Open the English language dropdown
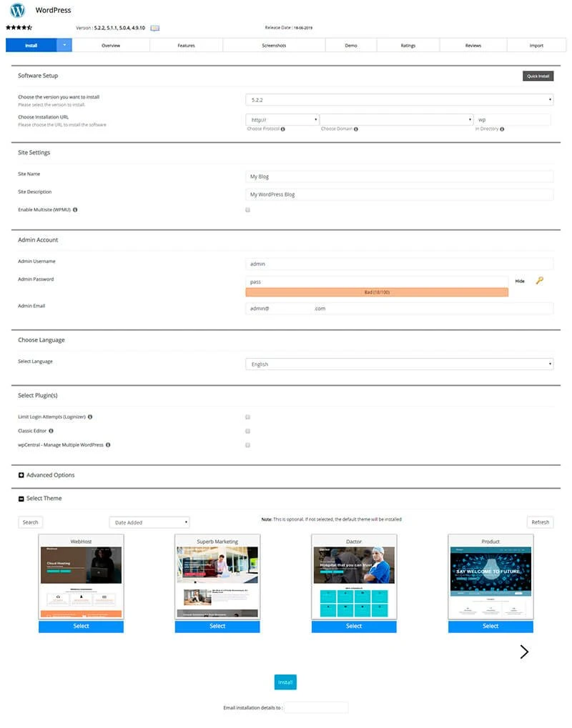 point(400,364)
